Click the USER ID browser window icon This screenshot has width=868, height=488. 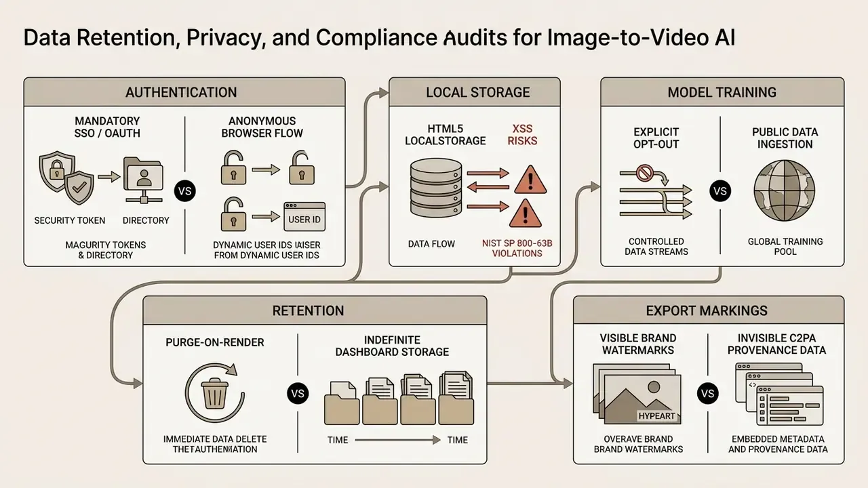click(304, 218)
